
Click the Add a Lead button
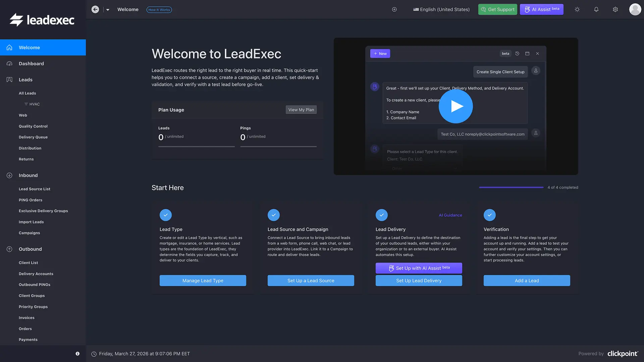click(x=527, y=281)
